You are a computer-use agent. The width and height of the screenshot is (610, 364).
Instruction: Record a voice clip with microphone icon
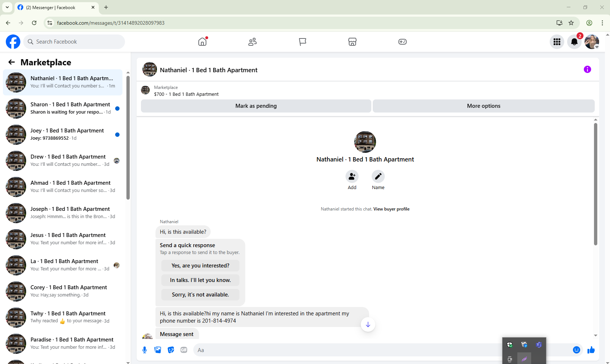(x=145, y=350)
